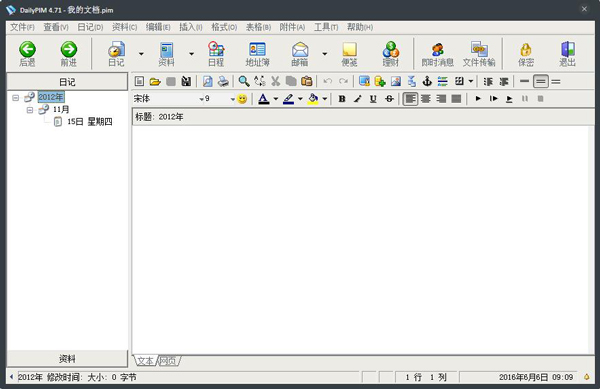This screenshot has height=389, width=600.
Task: Select the 11月 tree item
Action: (x=60, y=109)
